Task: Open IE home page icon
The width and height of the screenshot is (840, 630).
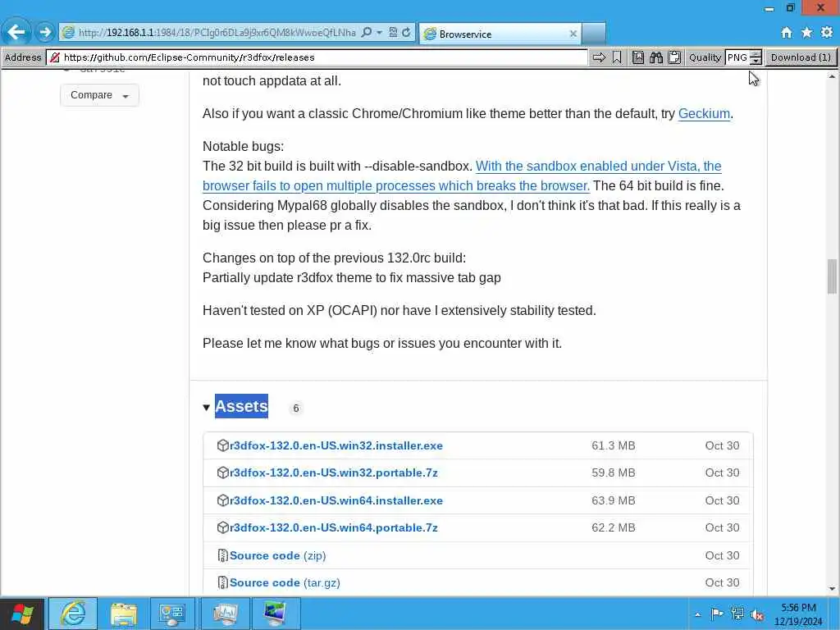Action: [787, 33]
